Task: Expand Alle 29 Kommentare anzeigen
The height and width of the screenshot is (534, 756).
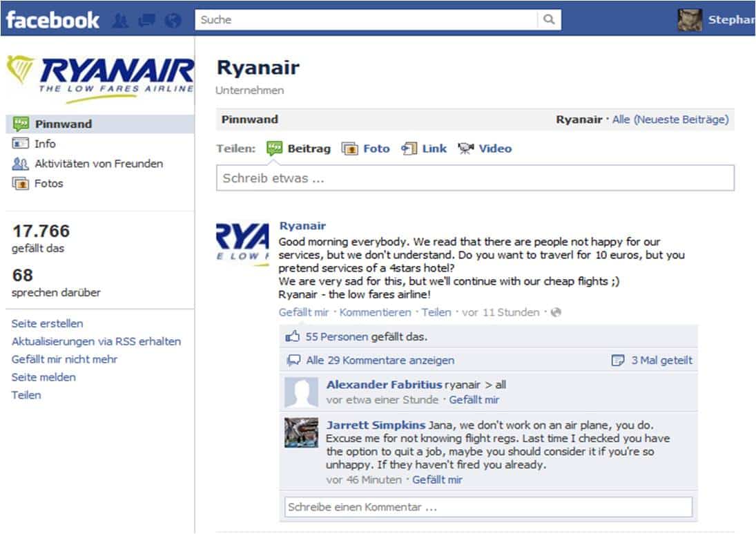Action: [380, 360]
